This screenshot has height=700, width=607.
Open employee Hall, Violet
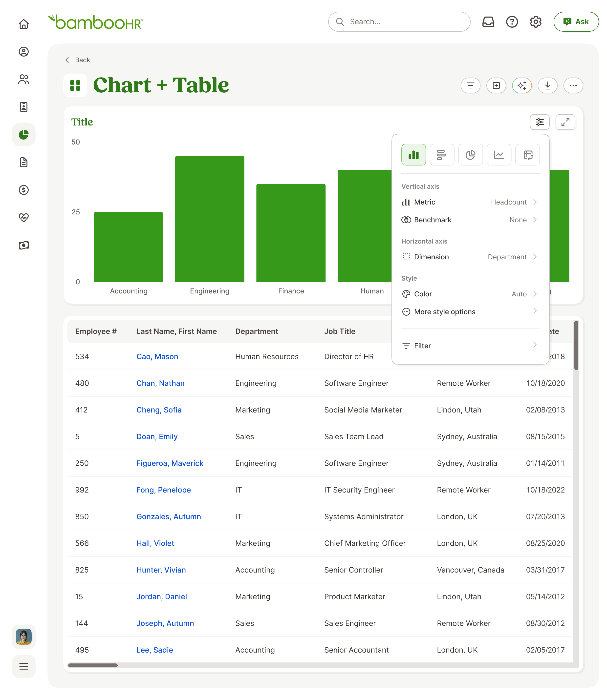pos(155,543)
